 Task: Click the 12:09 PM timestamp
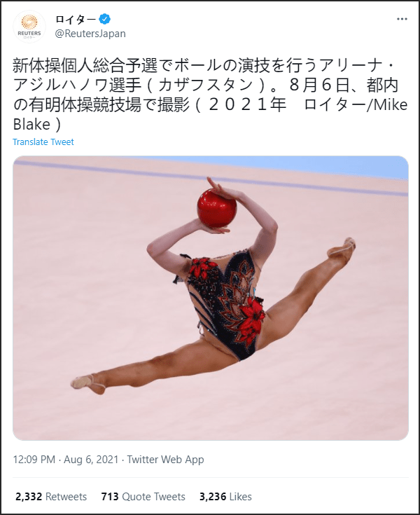(x=34, y=459)
